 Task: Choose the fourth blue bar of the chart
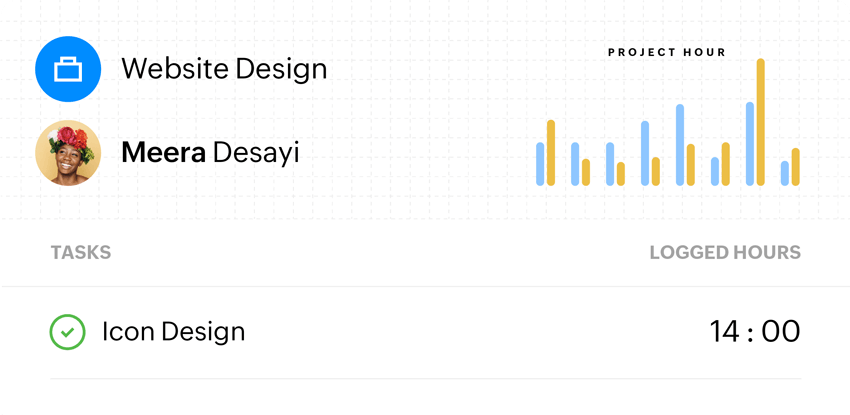(645, 153)
